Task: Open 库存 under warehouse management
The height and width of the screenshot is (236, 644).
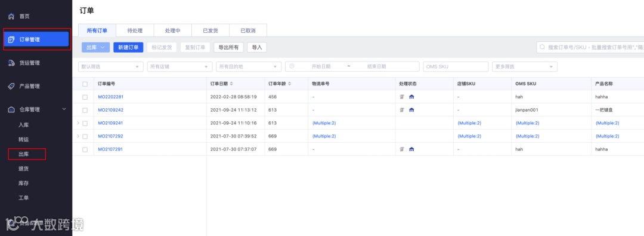Action: [x=23, y=183]
